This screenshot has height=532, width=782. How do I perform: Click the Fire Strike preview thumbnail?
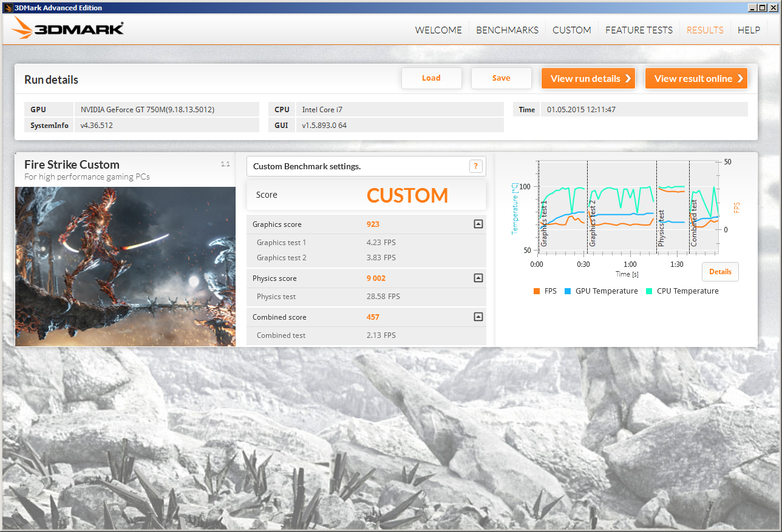[125, 266]
